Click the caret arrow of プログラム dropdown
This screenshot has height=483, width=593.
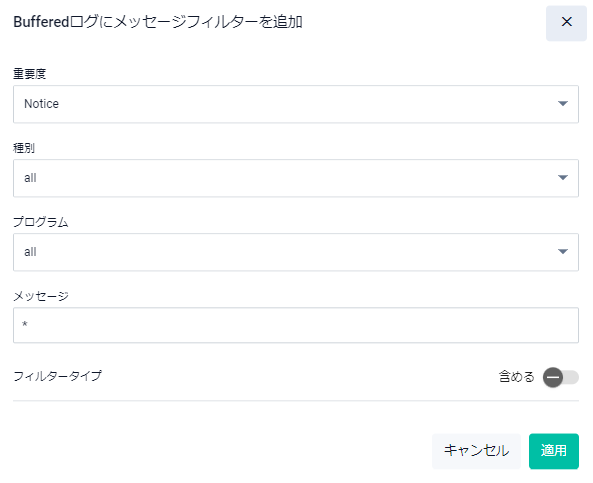(562, 252)
